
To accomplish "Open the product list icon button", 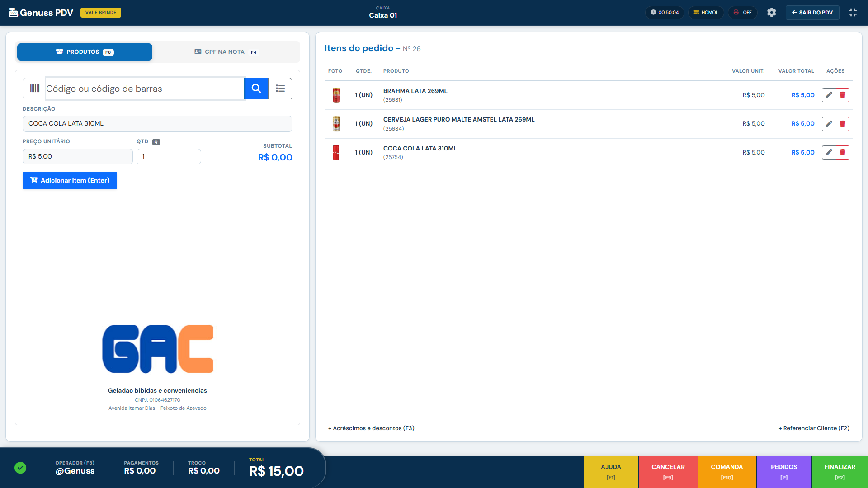I will click(280, 89).
